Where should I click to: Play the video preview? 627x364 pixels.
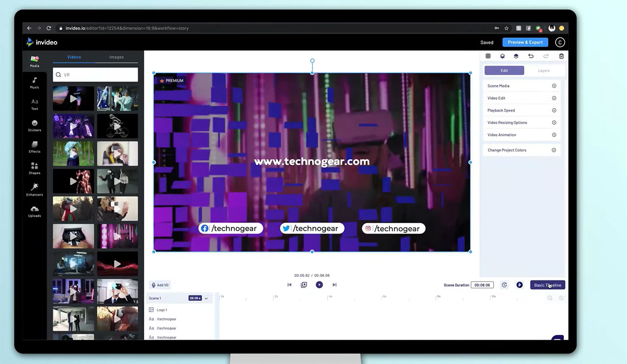[319, 285]
